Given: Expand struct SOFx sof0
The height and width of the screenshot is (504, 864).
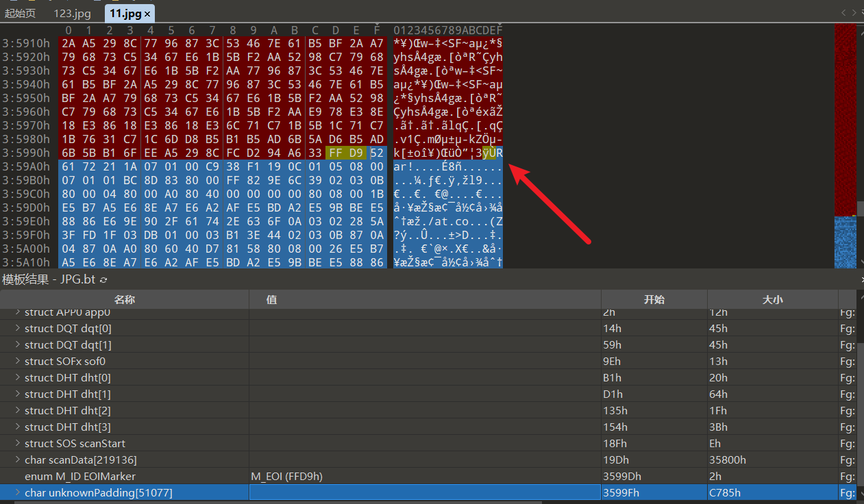Looking at the screenshot, I should tap(18, 361).
